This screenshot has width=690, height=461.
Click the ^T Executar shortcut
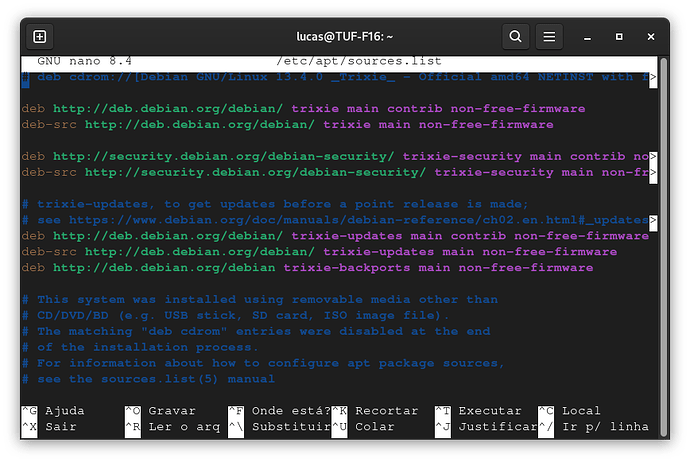(x=478, y=411)
